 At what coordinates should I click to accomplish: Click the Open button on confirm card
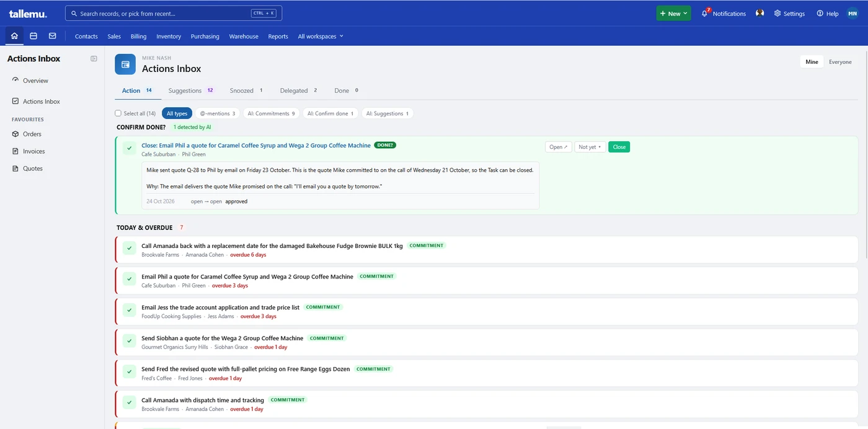click(x=559, y=147)
